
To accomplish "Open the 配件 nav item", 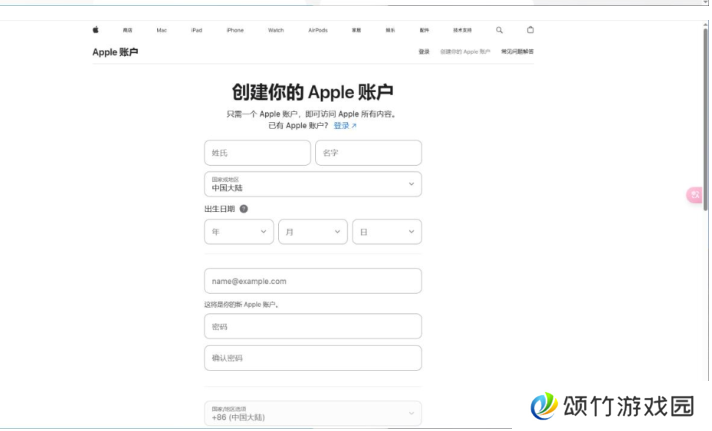I will 424,30.
